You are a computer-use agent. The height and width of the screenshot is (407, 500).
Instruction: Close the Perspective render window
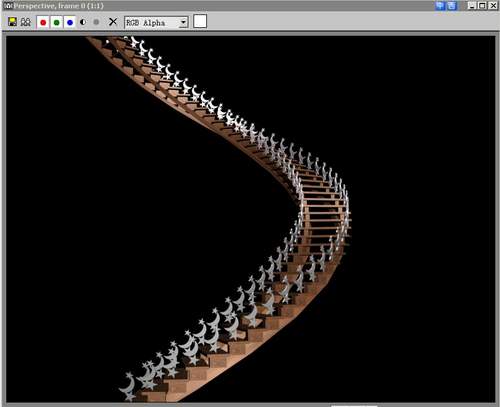493,5
